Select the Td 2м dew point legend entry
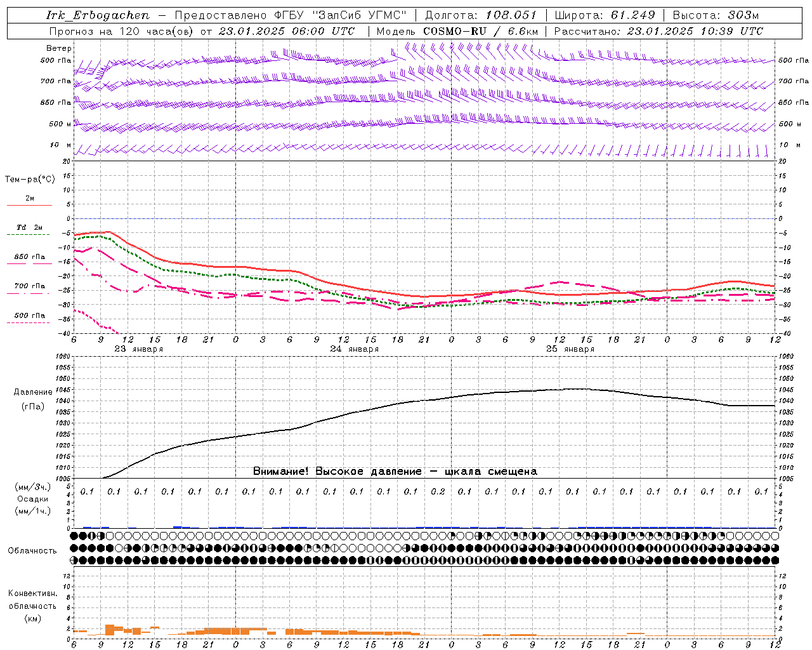This screenshot has width=812, height=650. tap(30, 230)
